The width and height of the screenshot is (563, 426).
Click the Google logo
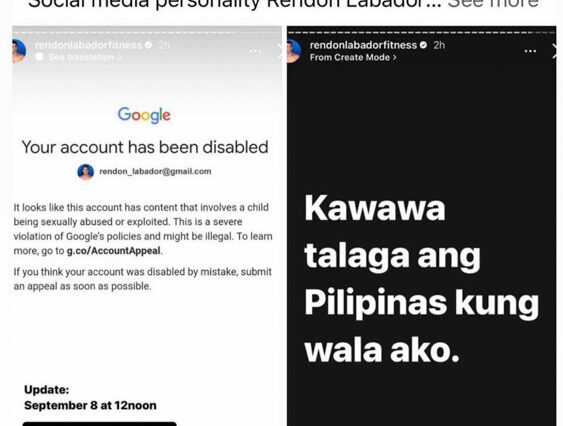(144, 115)
